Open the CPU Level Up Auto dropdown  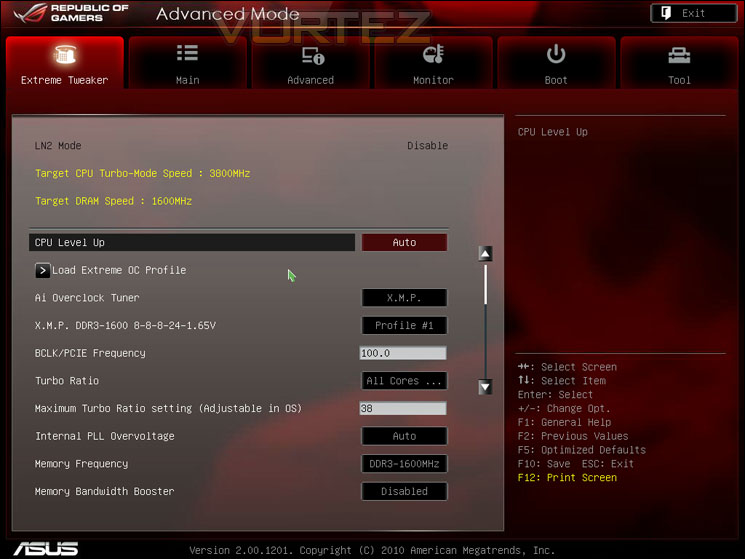[x=404, y=242]
